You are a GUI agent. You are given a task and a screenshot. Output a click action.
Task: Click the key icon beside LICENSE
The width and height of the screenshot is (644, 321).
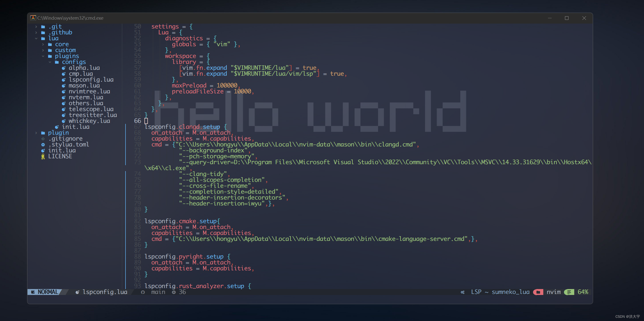pos(43,156)
